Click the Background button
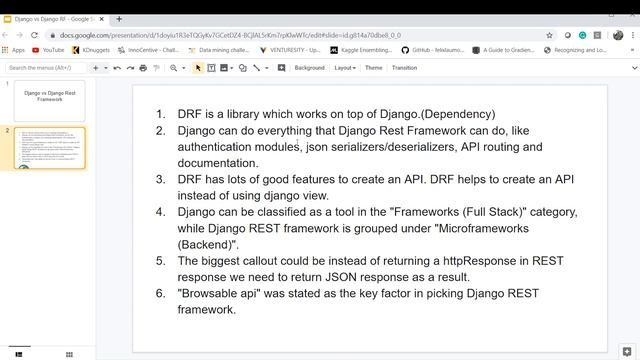640x360 pixels. pyautogui.click(x=309, y=68)
